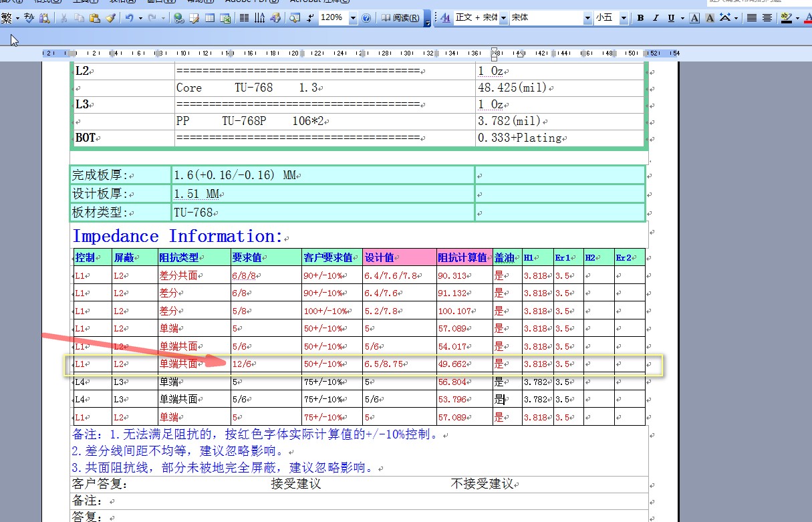Toggle character shading
The image size is (812, 522).
click(x=710, y=18)
